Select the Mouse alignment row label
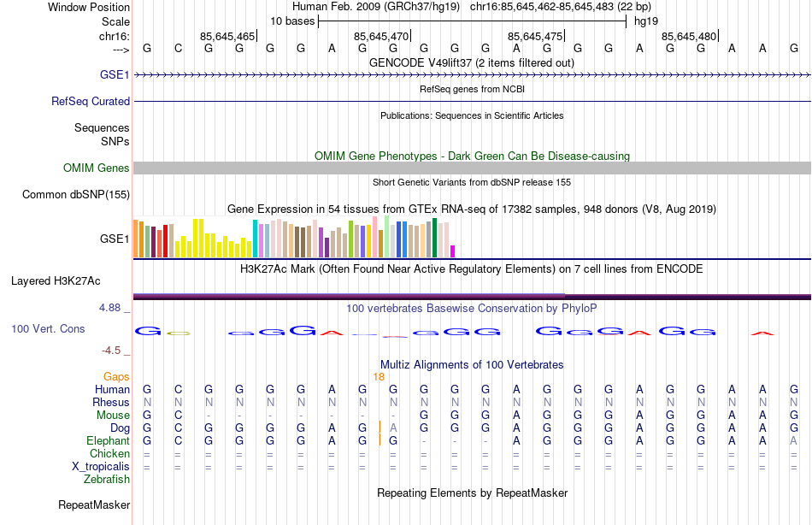The image size is (812, 525). coord(113,416)
